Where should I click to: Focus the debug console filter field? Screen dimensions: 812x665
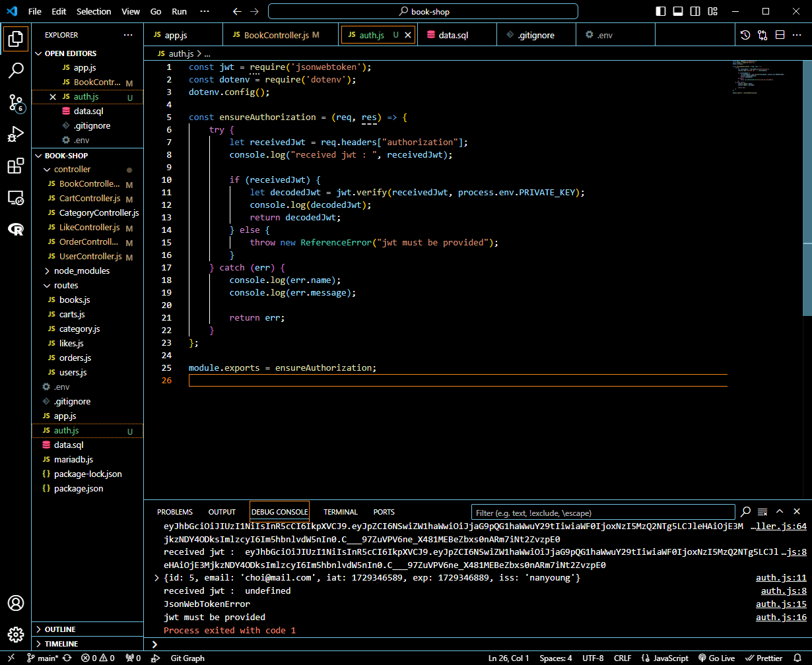point(603,513)
